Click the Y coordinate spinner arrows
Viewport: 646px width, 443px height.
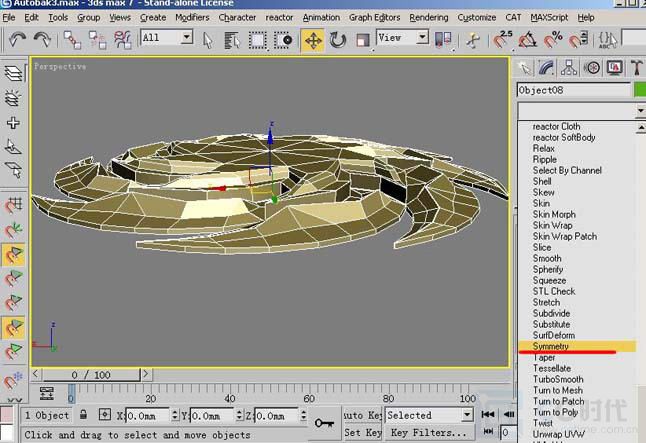pos(239,415)
